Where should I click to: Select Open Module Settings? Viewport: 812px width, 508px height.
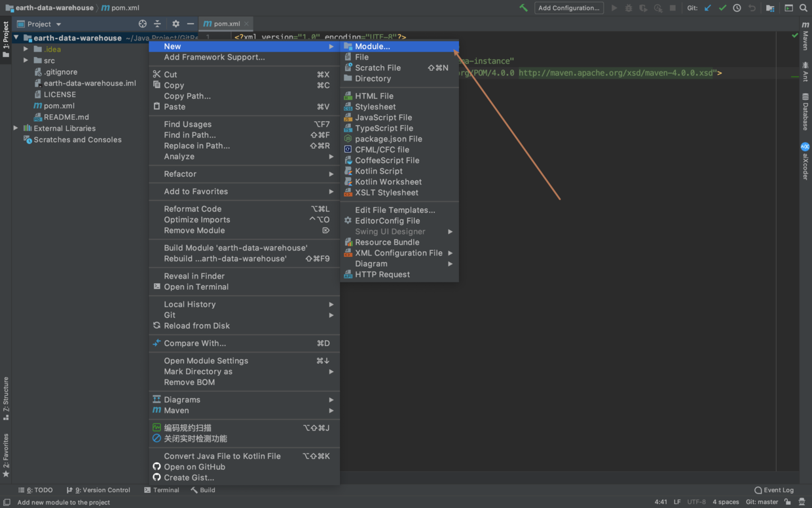(244, 361)
